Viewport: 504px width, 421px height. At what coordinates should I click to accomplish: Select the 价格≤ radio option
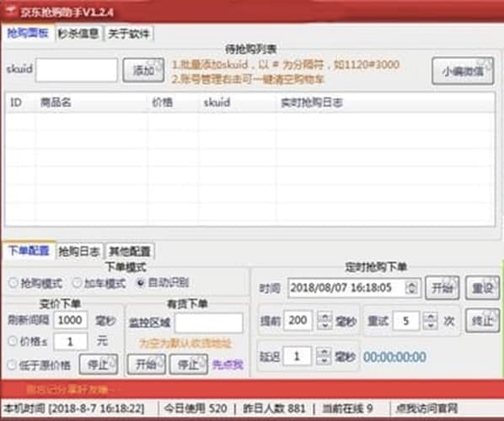coord(28,342)
